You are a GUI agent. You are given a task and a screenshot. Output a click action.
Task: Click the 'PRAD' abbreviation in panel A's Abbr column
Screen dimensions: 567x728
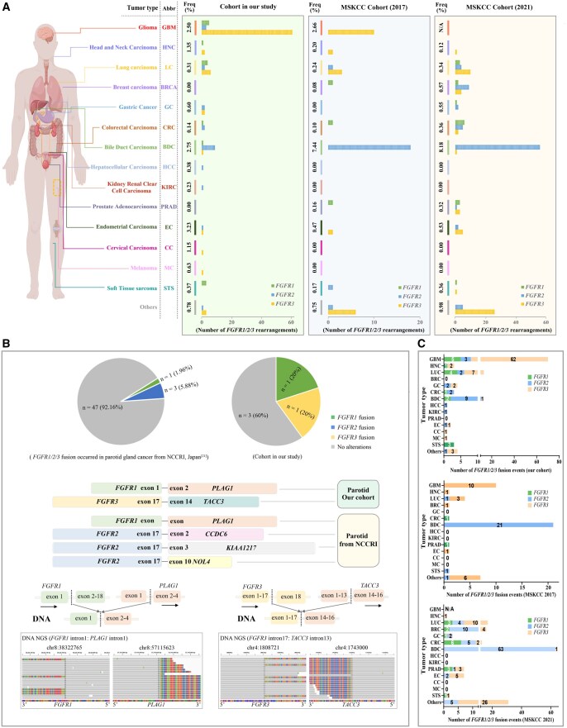(x=169, y=207)
